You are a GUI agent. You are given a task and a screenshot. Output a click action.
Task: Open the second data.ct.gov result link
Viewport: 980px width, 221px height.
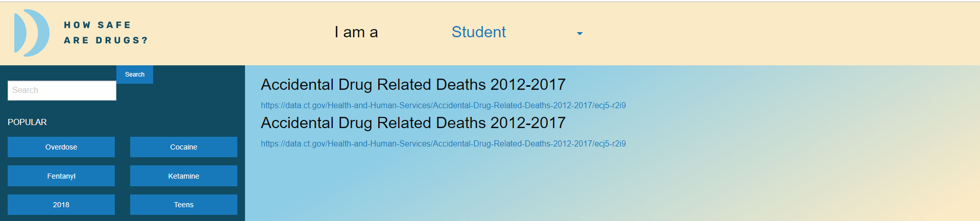tap(443, 144)
